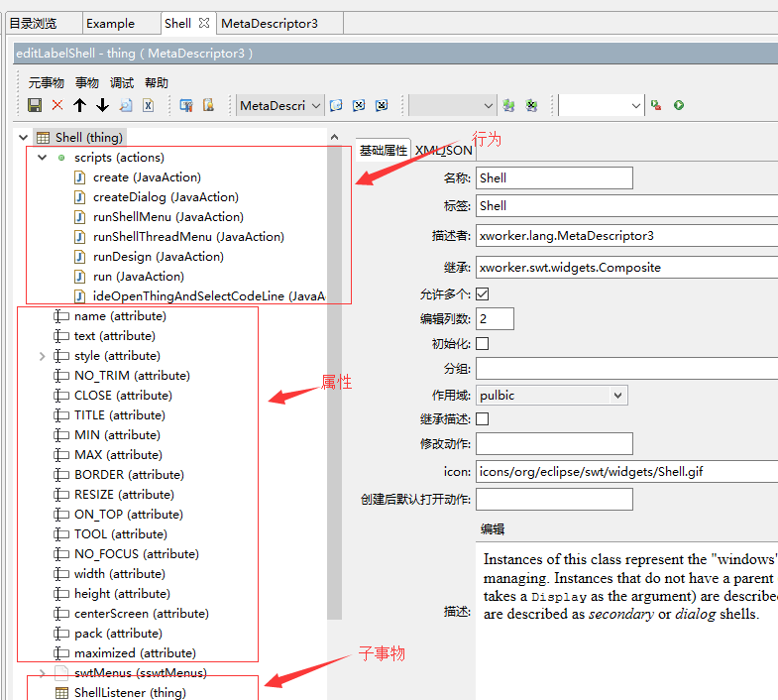The height and width of the screenshot is (700, 778).
Task: Click the tree vertical scrollbar thumb
Action: (334, 383)
